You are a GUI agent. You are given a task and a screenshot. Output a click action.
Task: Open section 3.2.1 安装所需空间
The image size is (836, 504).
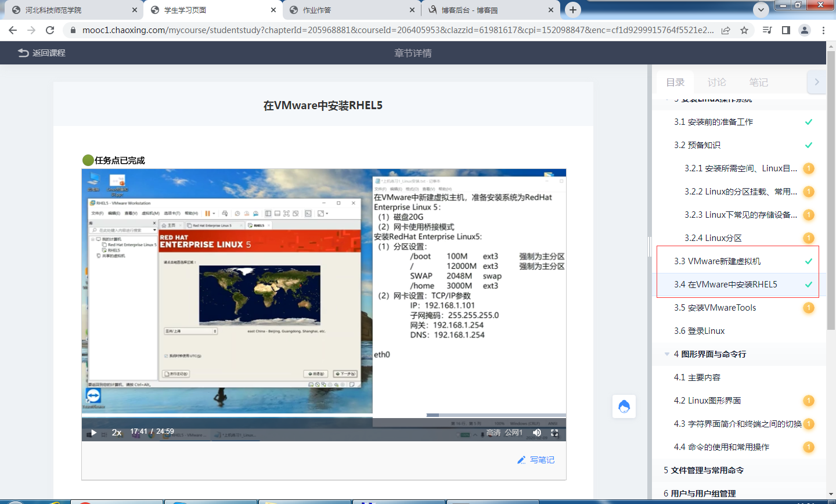point(741,168)
